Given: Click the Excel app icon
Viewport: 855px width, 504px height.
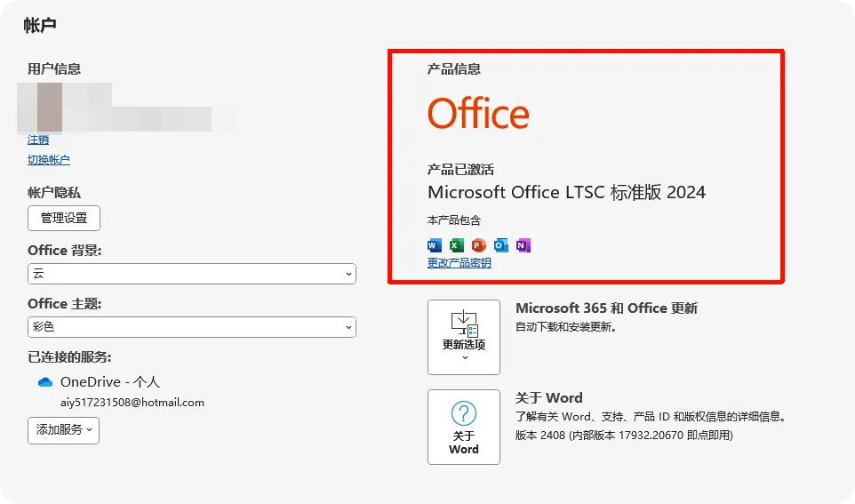Looking at the screenshot, I should (457, 245).
